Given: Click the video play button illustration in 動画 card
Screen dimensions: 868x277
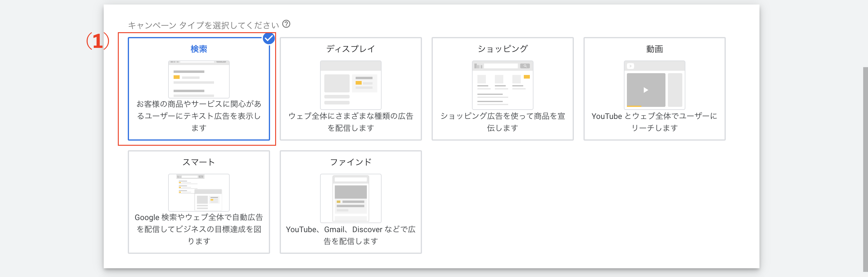Looking at the screenshot, I should point(646,90).
